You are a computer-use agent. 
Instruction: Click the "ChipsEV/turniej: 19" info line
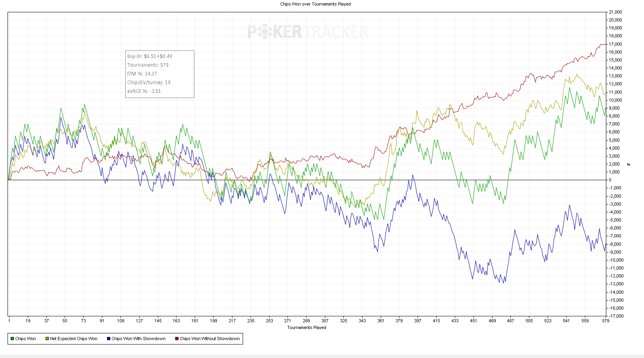click(x=149, y=83)
